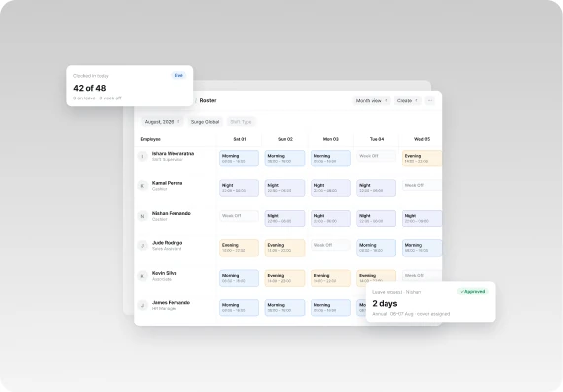Click Nishan's Sat 01 Week Off cell
This screenshot has width=563, height=392.
(240, 216)
